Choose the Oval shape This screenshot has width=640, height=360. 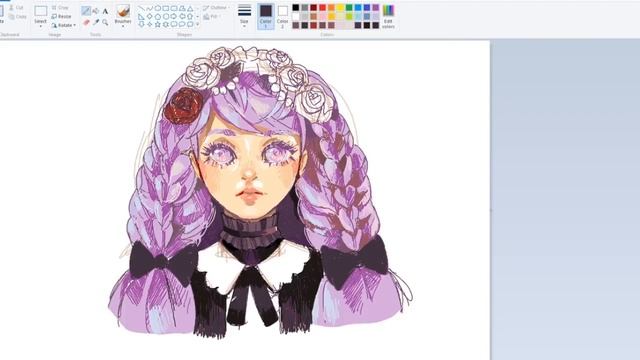tap(158, 8)
